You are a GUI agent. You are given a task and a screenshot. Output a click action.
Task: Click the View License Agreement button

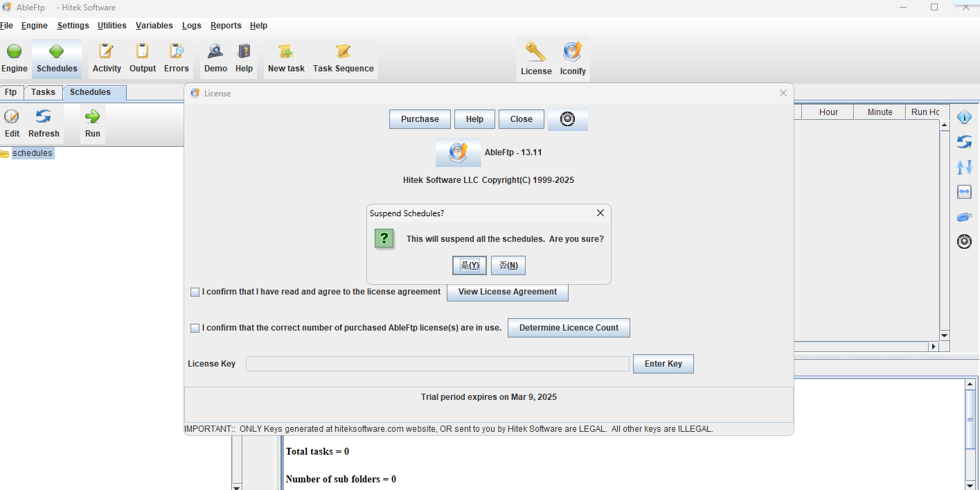point(508,292)
